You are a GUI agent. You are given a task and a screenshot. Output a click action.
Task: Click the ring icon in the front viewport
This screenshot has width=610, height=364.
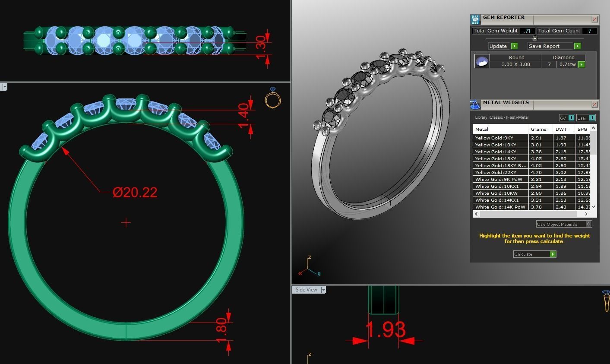273,98
